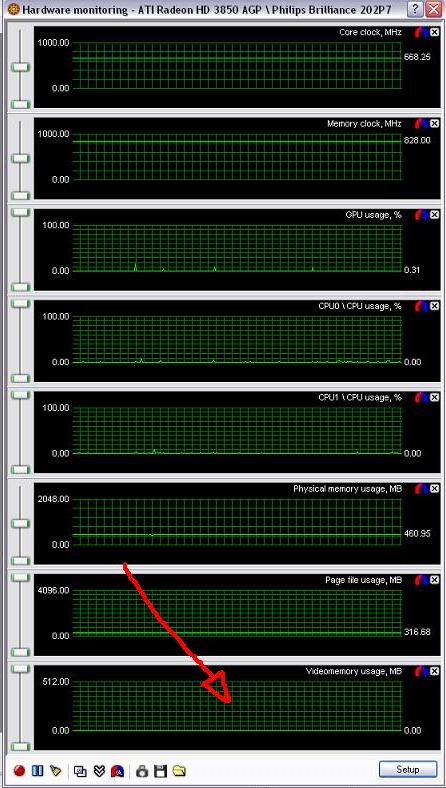Click the magnet icon on GPU usage graph

[421, 215]
